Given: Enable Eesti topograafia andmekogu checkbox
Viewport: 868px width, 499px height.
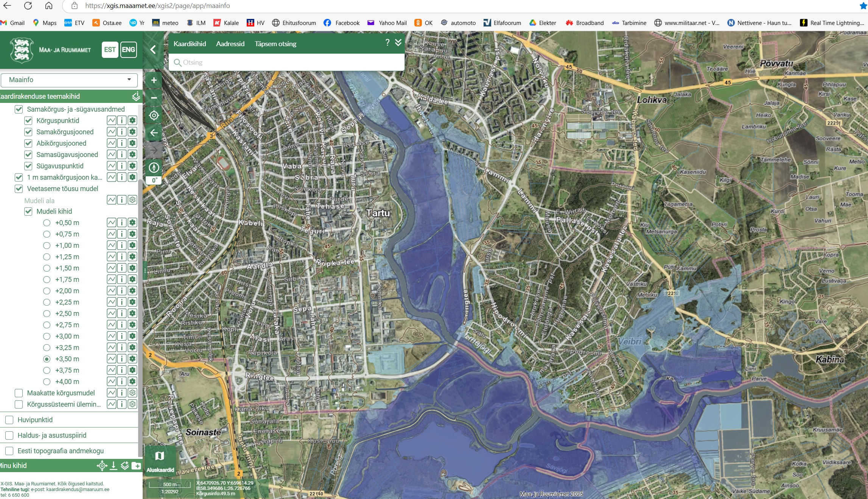Looking at the screenshot, I should click(x=9, y=451).
